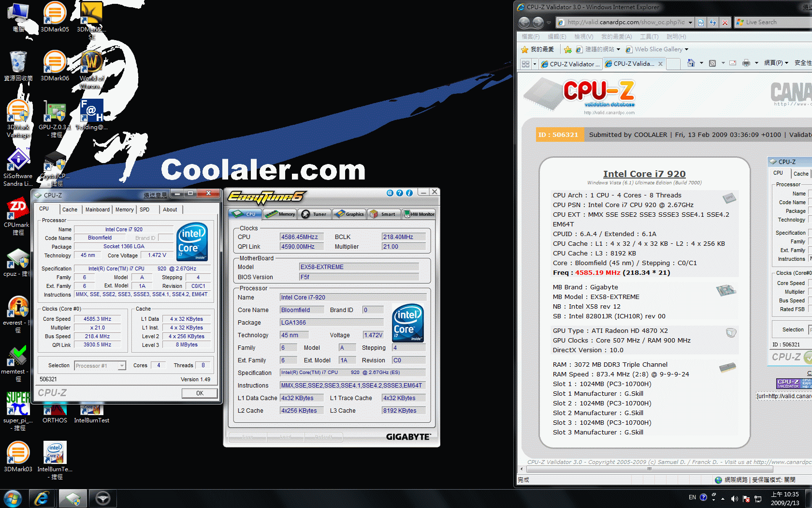Switch to EasyTune6 HW Monitor tab
This screenshot has width=812, height=508.
419,214
